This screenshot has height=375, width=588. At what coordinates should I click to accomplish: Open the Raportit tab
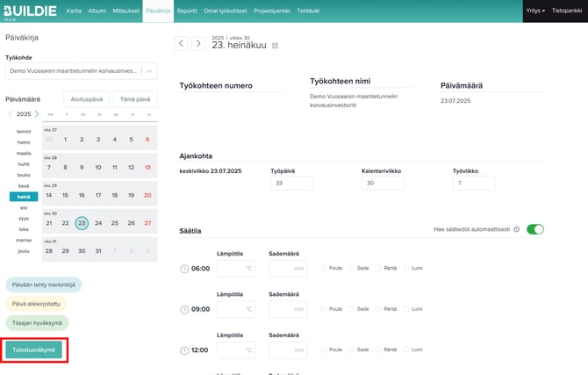[x=186, y=11]
